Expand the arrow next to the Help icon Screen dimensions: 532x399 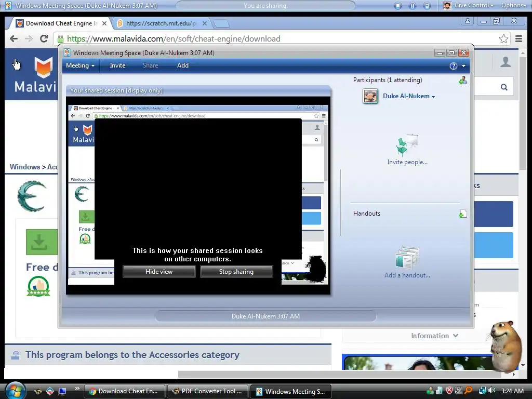[463, 66]
